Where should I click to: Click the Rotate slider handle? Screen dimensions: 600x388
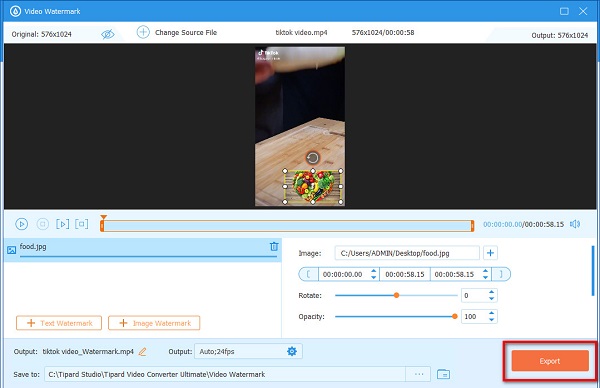click(x=396, y=295)
